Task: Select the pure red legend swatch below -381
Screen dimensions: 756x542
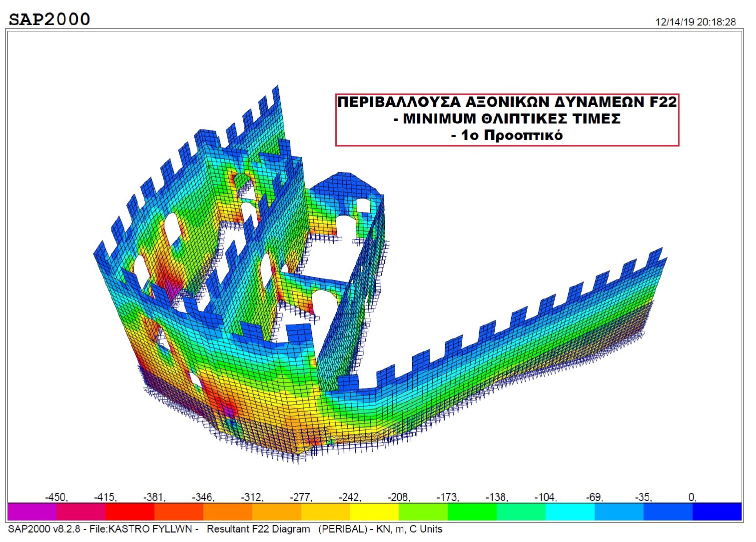Action: tap(130, 511)
